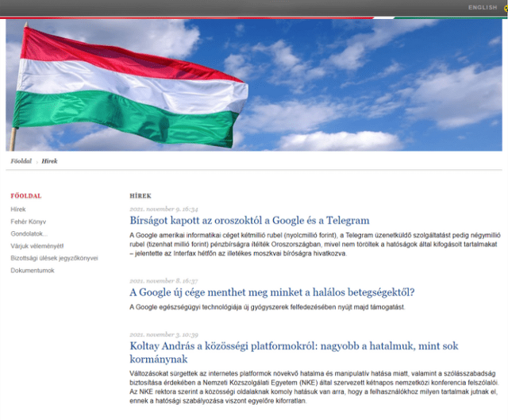Open Gondolatok... sidebar item
The height and width of the screenshot is (420, 508).
click(29, 233)
